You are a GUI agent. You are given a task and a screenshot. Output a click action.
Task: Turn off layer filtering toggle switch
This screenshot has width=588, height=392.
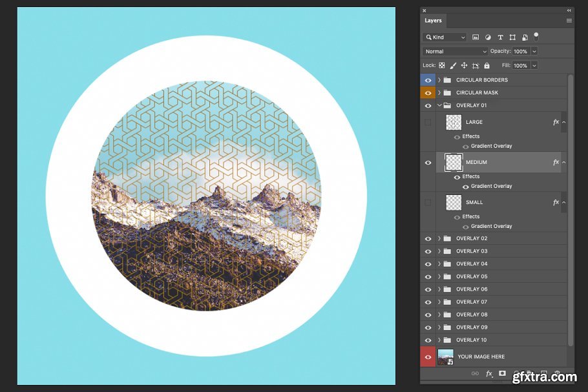point(536,36)
